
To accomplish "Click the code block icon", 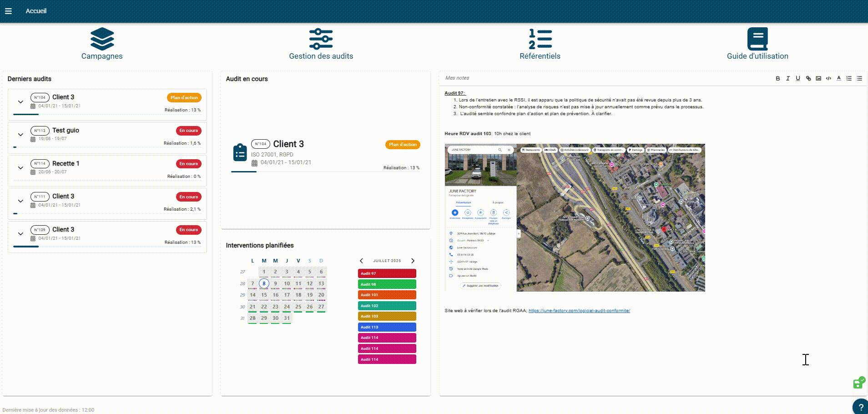I will (x=828, y=78).
